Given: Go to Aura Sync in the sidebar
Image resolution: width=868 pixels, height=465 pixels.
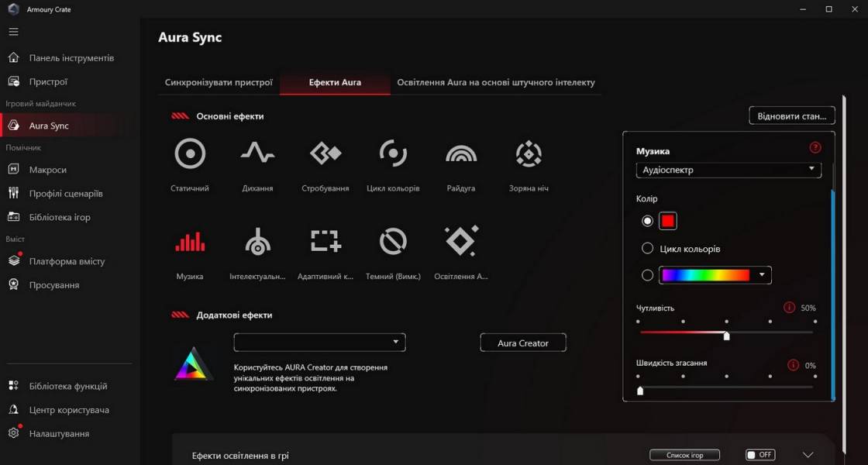Looking at the screenshot, I should point(70,126).
